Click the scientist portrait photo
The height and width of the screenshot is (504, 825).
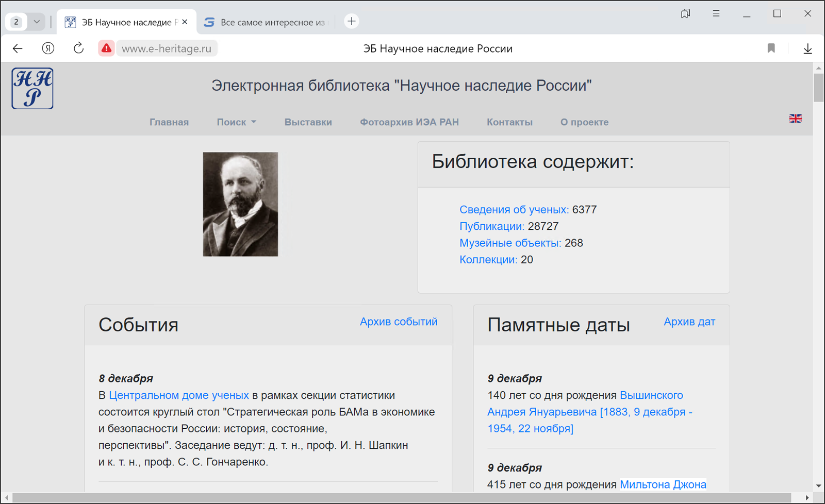[240, 204]
